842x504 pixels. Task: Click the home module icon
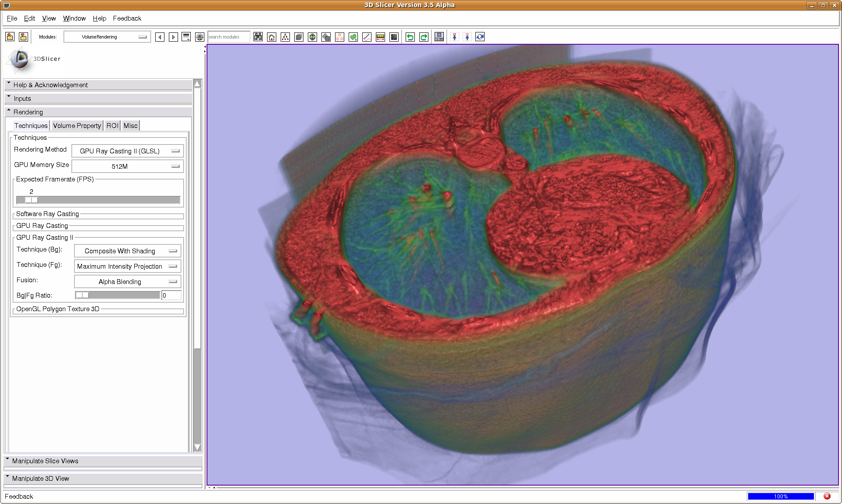[272, 37]
